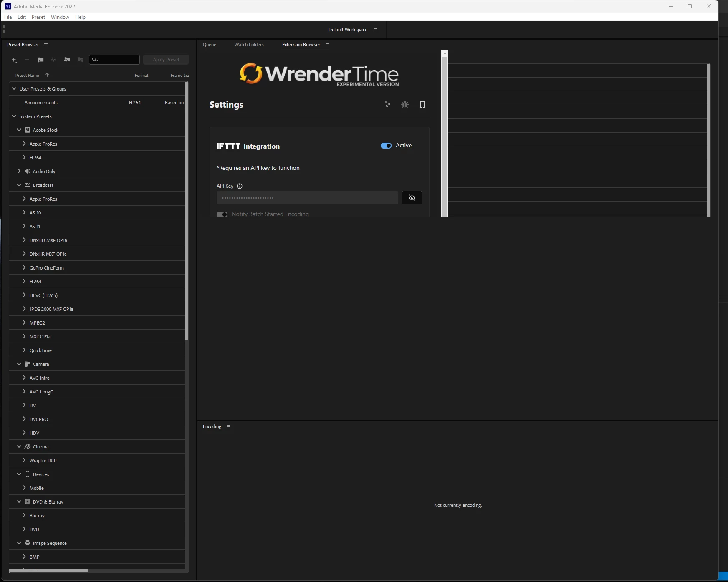Viewport: 728px width, 582px height.
Task: Expand the Mobile presets
Action: (x=24, y=488)
